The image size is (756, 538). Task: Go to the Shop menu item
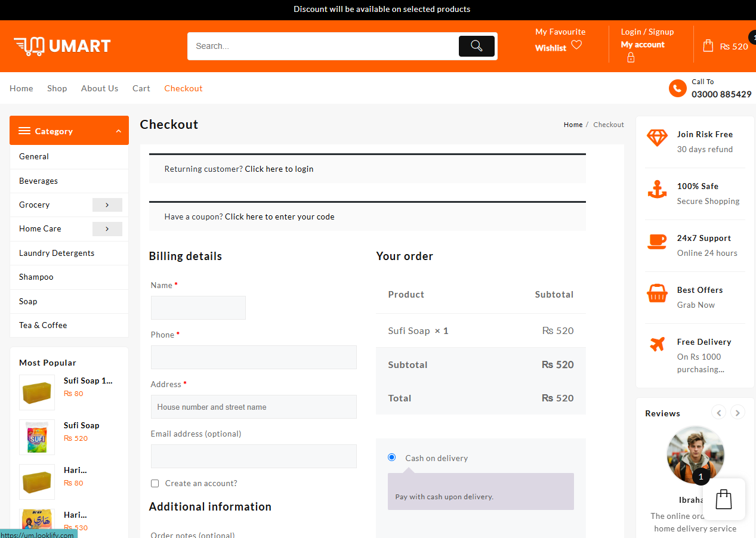click(57, 88)
